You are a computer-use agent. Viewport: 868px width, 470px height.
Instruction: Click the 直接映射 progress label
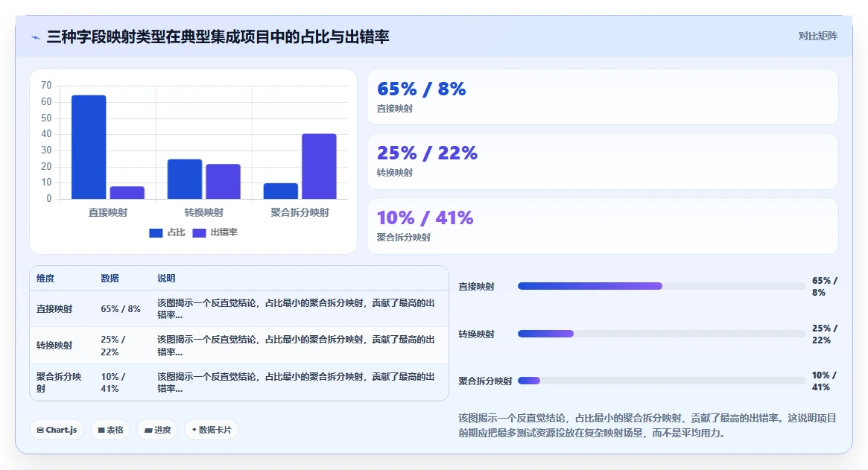(476, 287)
